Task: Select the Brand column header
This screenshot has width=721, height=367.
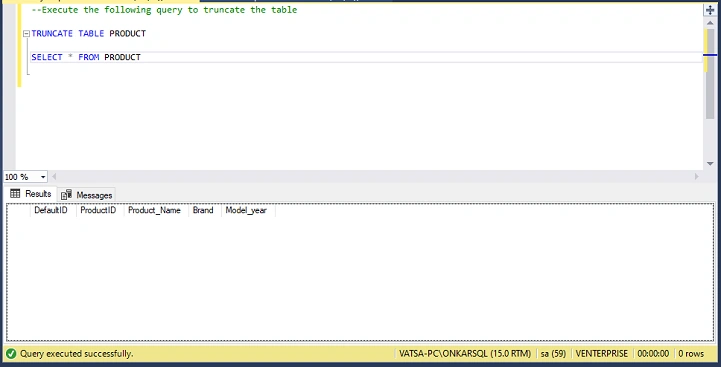Action: [x=205, y=211]
